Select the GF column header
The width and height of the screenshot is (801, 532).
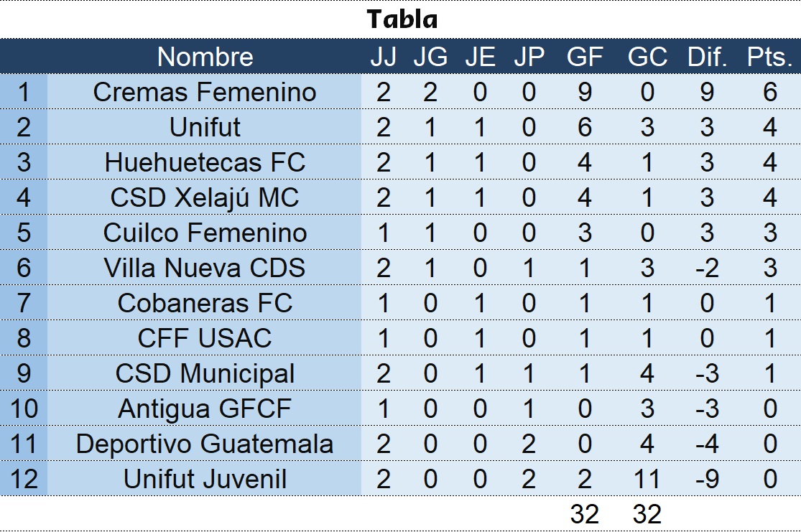coord(584,57)
